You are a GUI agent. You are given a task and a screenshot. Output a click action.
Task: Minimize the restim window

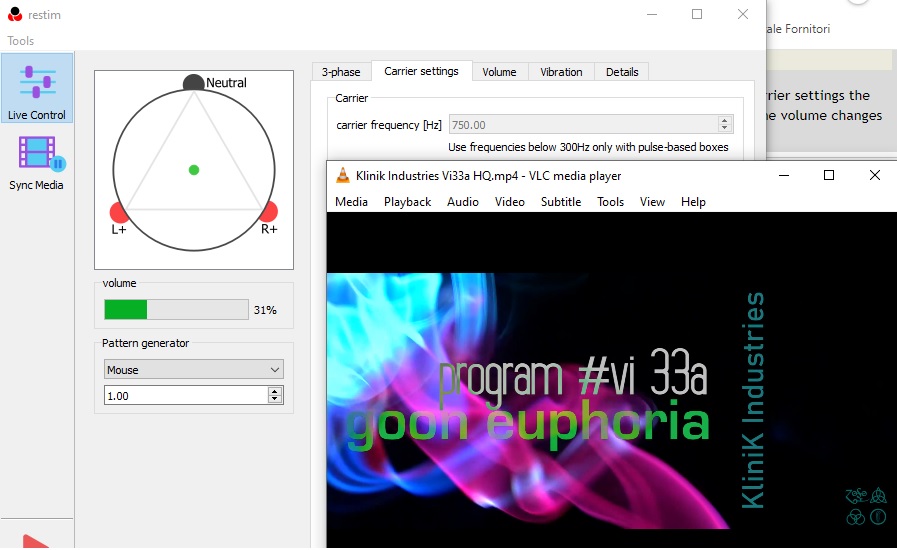pyautogui.click(x=652, y=14)
